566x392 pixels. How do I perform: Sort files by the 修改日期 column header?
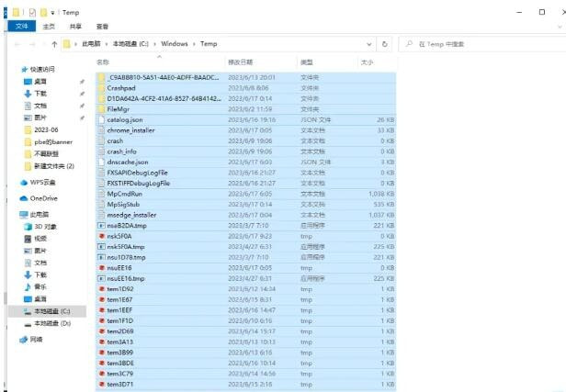pyautogui.click(x=241, y=62)
